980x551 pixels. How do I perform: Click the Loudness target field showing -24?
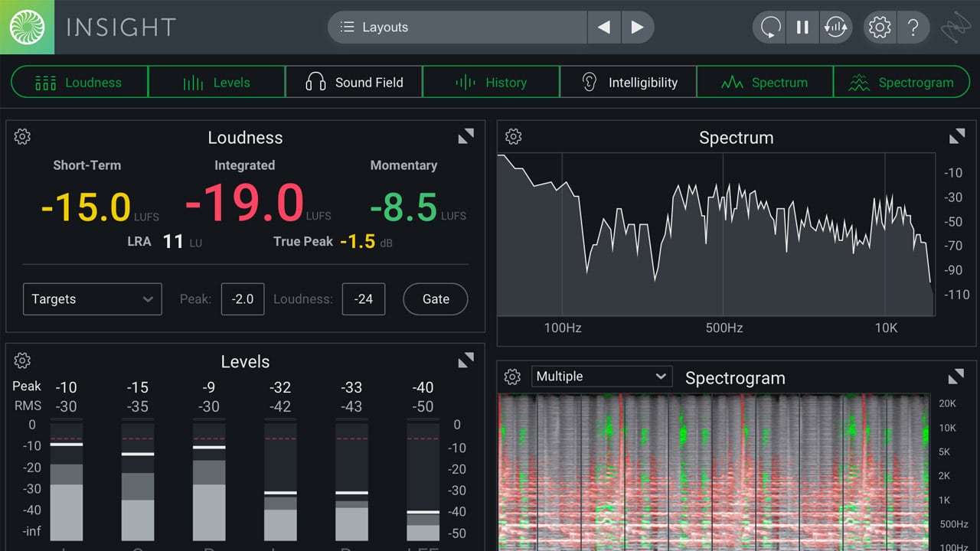pos(364,299)
